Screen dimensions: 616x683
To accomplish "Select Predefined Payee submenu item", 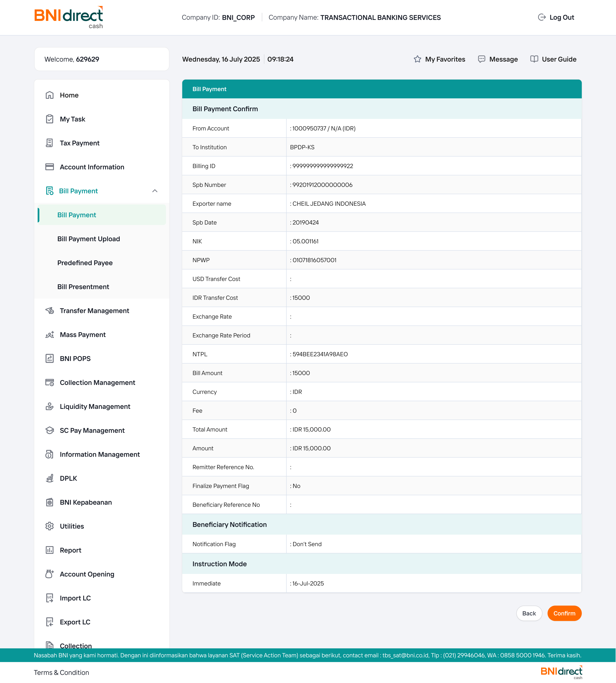I will (x=85, y=263).
